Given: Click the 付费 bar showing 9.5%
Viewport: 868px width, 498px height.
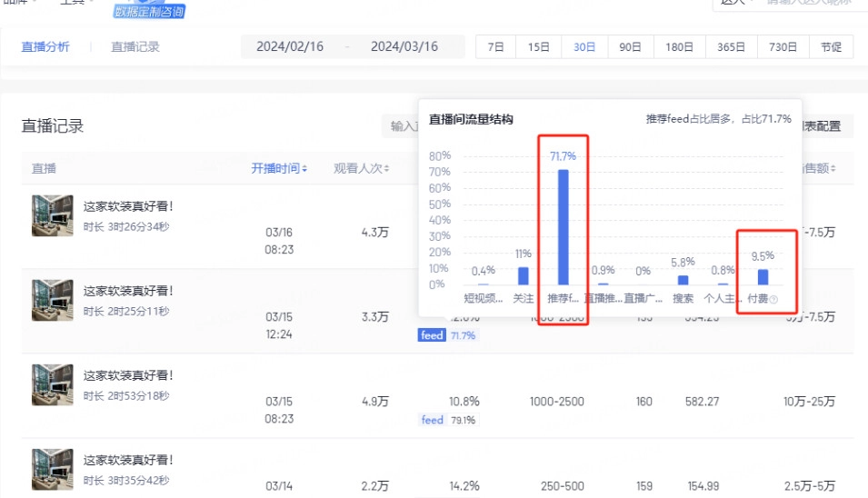Looking at the screenshot, I should point(763,276).
